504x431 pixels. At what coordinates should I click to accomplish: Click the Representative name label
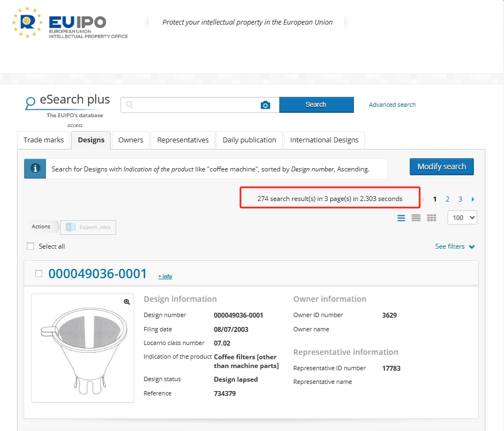click(x=322, y=382)
